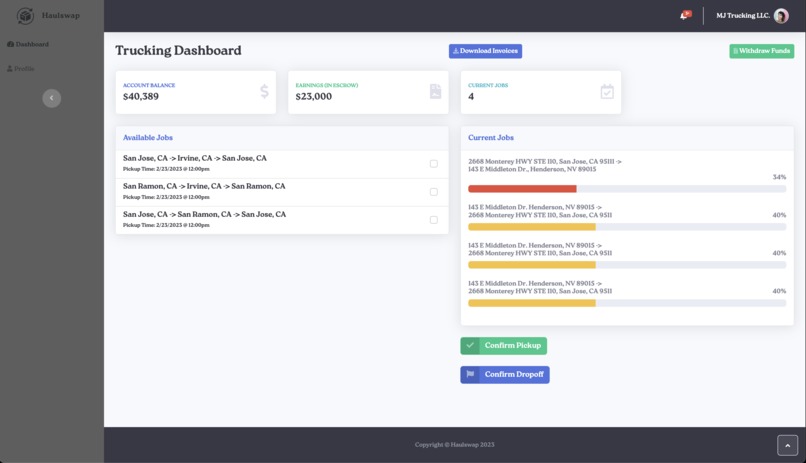
Task: Click the Haulswap brand name text
Action: pos(61,15)
